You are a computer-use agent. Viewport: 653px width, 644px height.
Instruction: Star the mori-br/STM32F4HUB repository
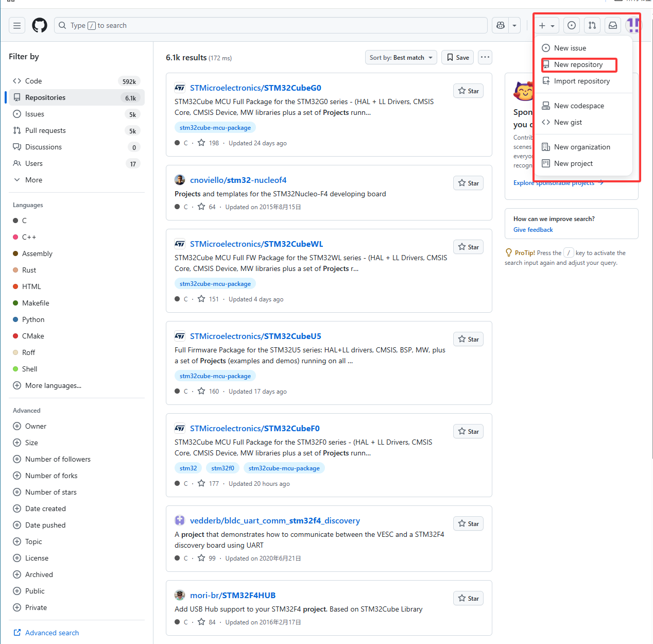[468, 599]
